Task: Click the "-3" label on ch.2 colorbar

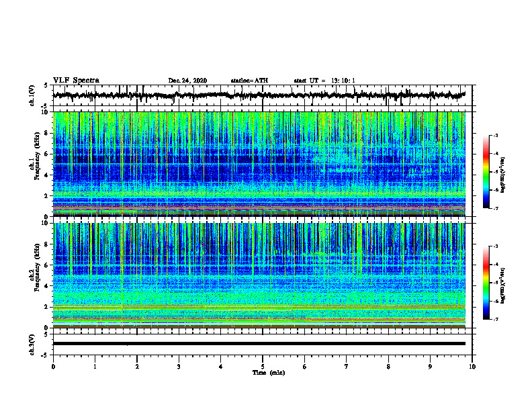Action: tap(495, 246)
